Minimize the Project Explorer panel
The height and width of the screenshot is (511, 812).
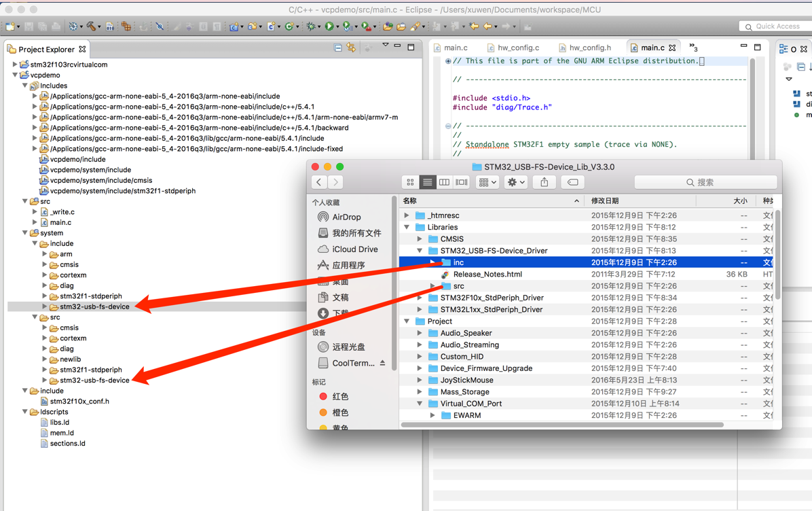click(x=397, y=46)
